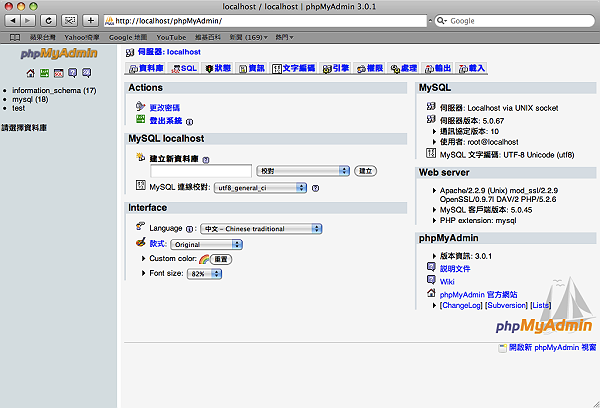Open the 資料庫 databases tab
The height and width of the screenshot is (408, 600).
click(146, 68)
